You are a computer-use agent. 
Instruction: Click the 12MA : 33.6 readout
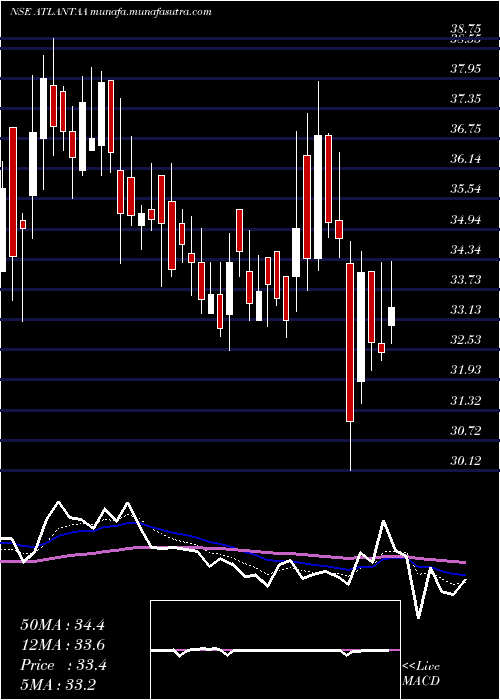pos(62,645)
